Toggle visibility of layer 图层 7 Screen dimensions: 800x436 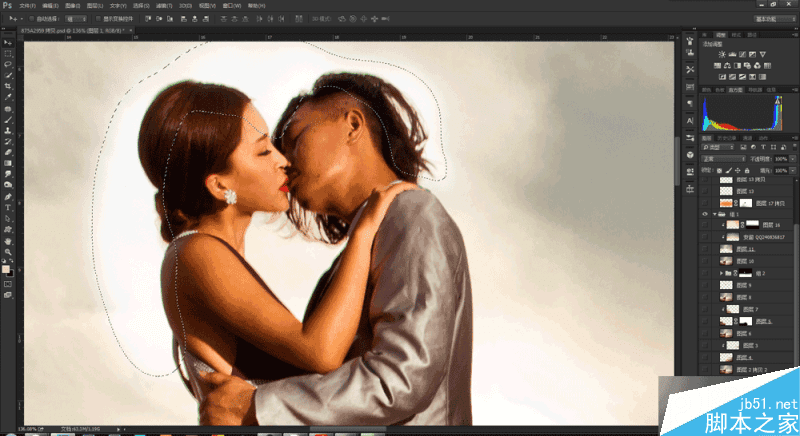tap(705, 309)
